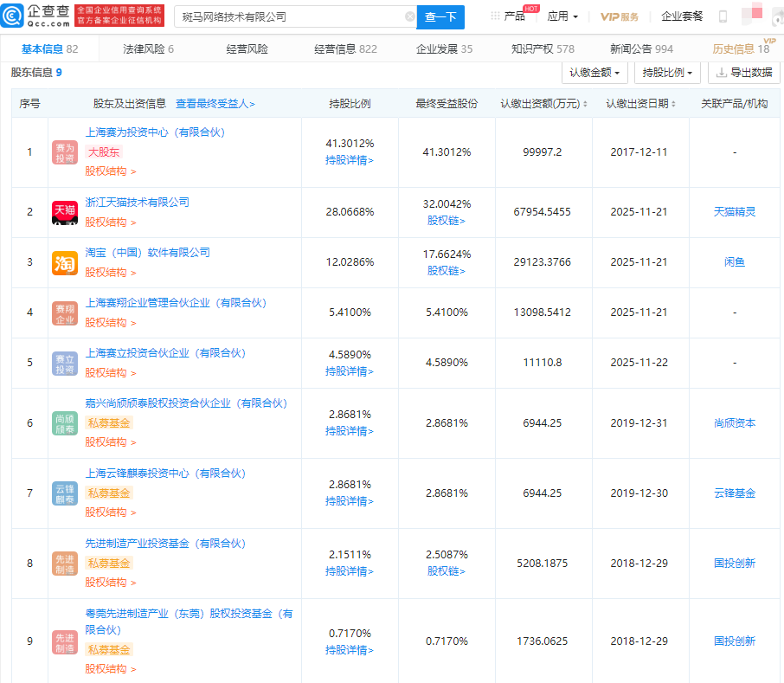This screenshot has height=683, width=784.
Task: Sort by 认缴出资日期 column arrows
Action: coord(673,104)
